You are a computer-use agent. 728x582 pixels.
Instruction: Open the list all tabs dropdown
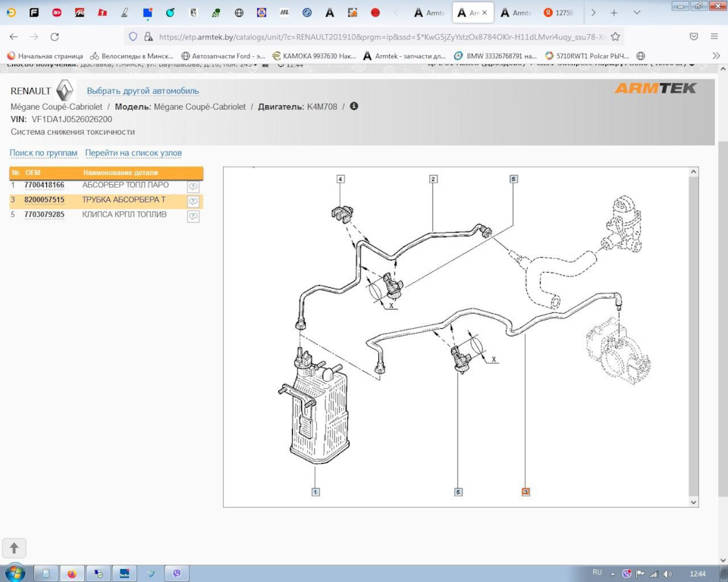click(x=637, y=13)
